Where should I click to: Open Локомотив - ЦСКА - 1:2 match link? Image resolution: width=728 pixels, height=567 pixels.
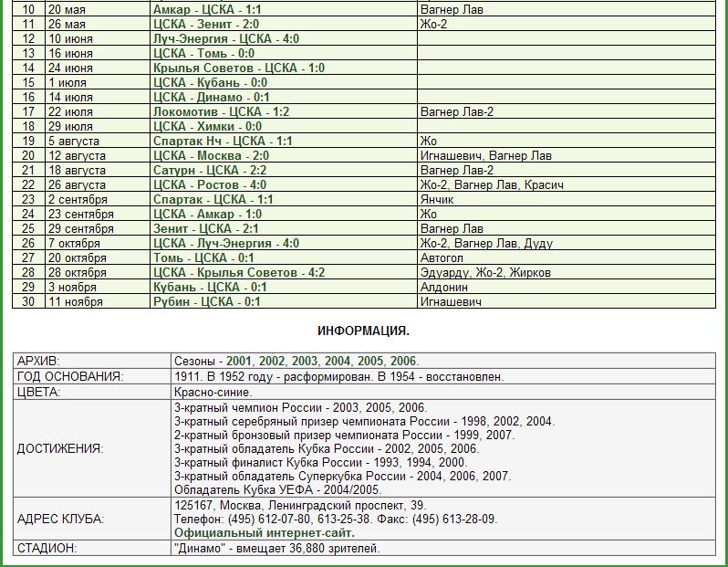tap(222, 112)
